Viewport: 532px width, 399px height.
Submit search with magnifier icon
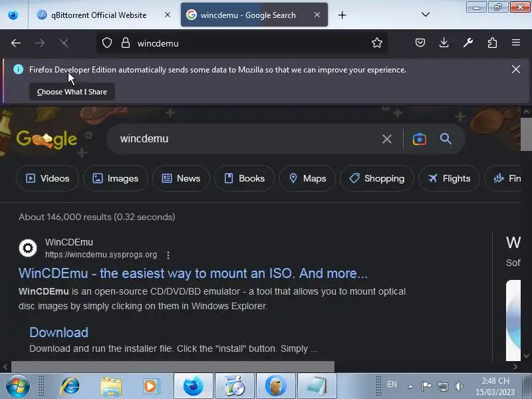click(446, 139)
